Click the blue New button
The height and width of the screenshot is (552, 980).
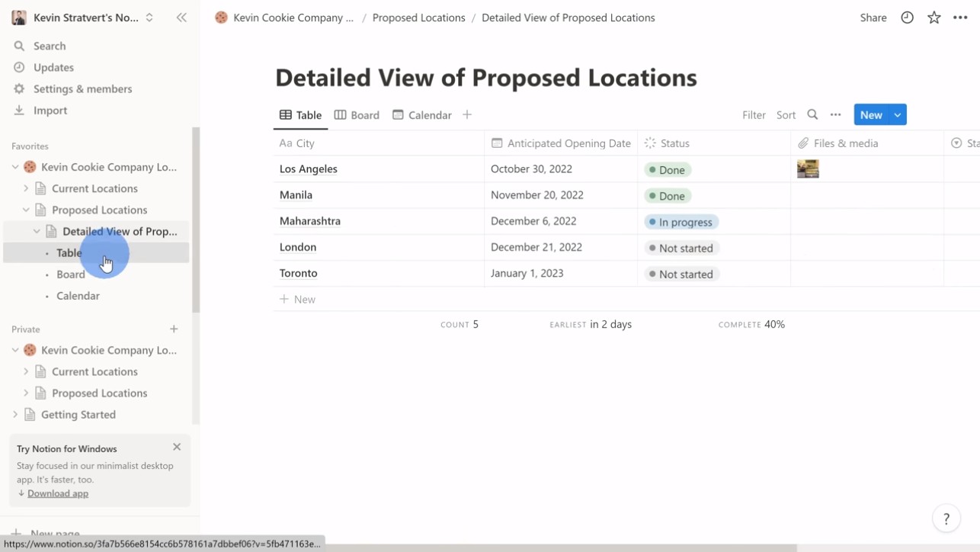pos(871,115)
